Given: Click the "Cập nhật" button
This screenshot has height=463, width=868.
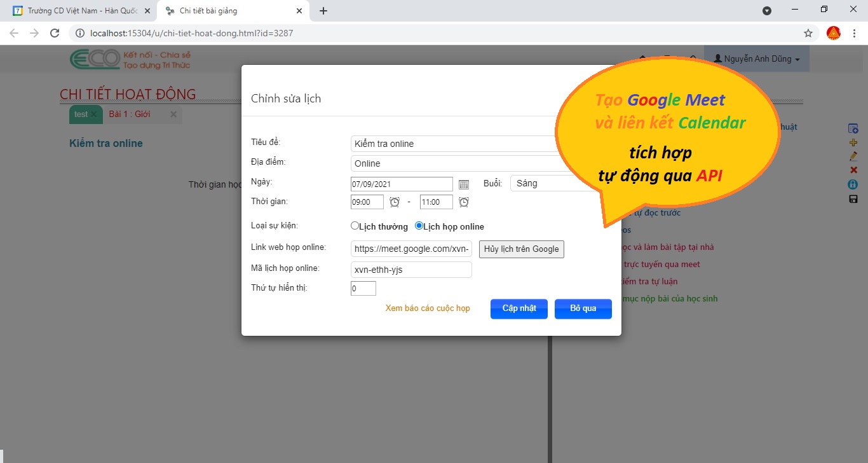Looking at the screenshot, I should tap(519, 308).
